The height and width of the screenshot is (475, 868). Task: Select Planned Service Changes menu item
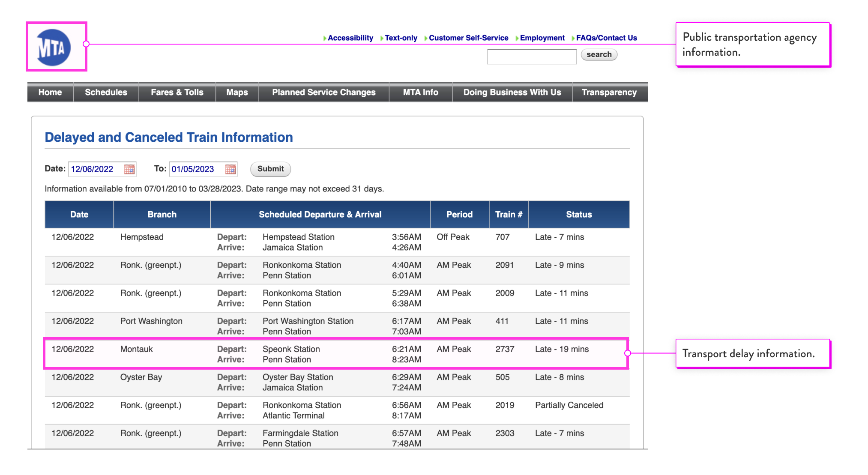tap(323, 92)
